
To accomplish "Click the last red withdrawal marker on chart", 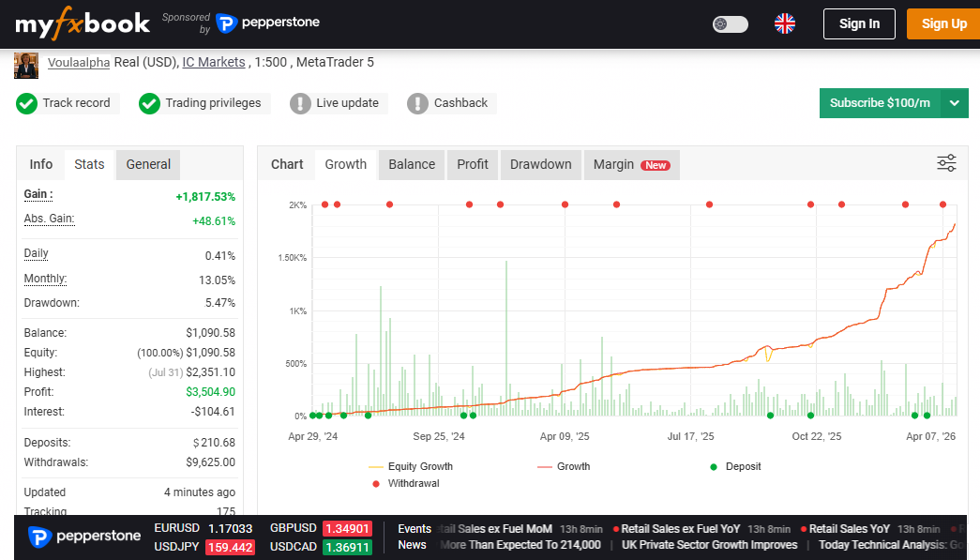I will 943,204.
